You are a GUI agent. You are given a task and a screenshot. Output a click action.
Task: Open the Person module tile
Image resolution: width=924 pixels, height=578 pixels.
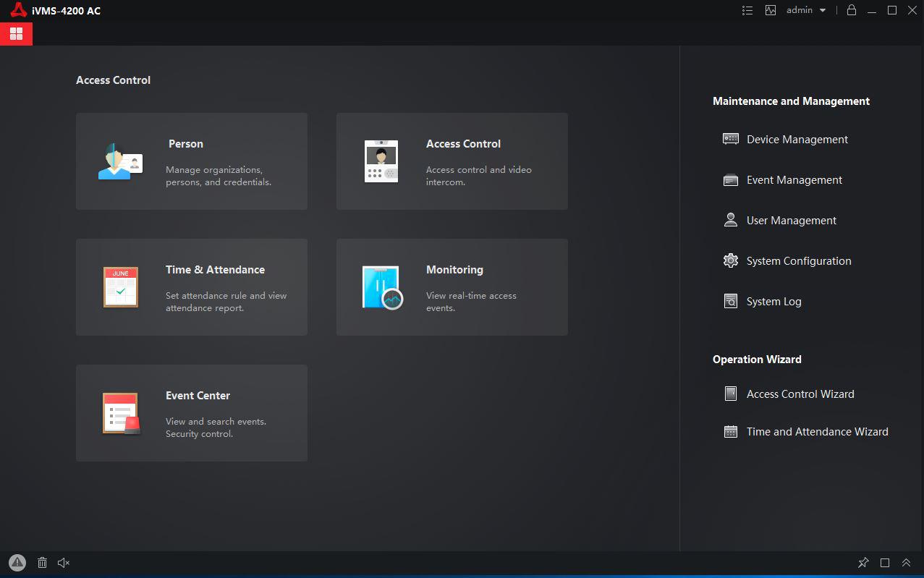pyautogui.click(x=191, y=161)
